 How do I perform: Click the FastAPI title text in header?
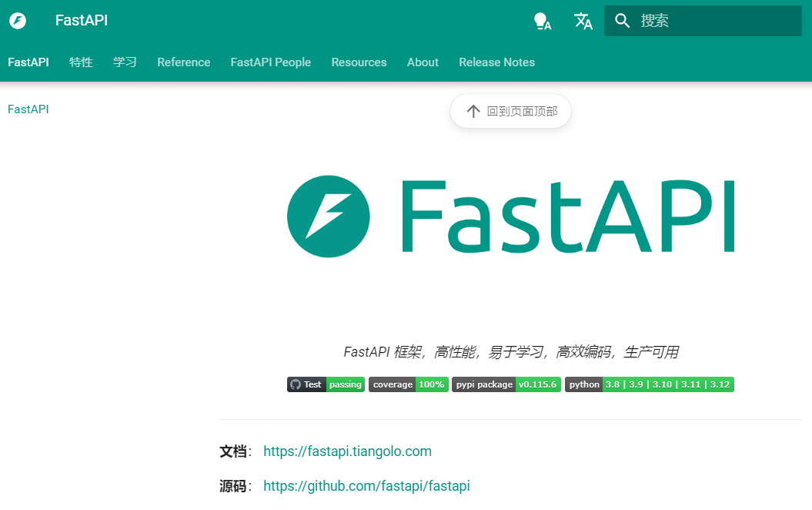click(82, 20)
